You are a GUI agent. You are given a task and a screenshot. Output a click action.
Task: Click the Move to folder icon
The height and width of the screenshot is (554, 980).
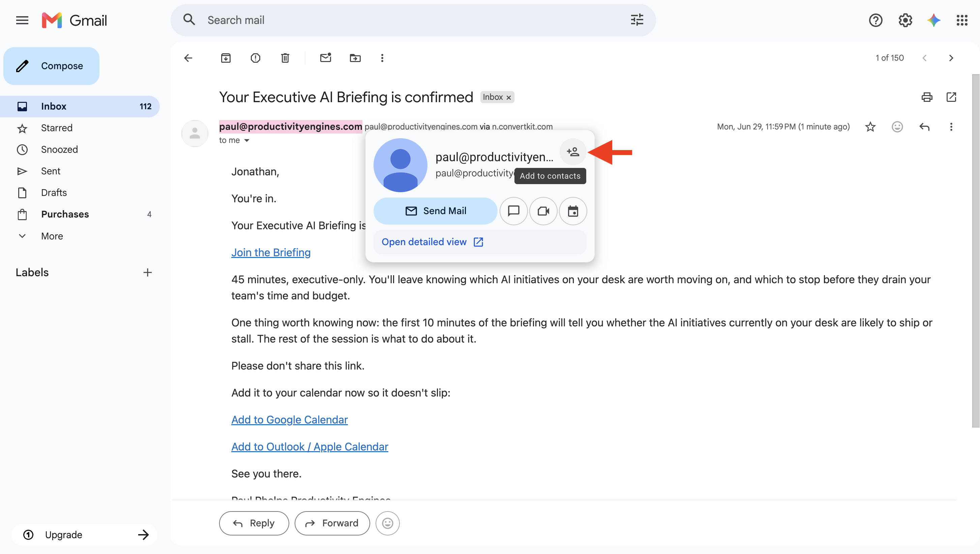(x=355, y=58)
